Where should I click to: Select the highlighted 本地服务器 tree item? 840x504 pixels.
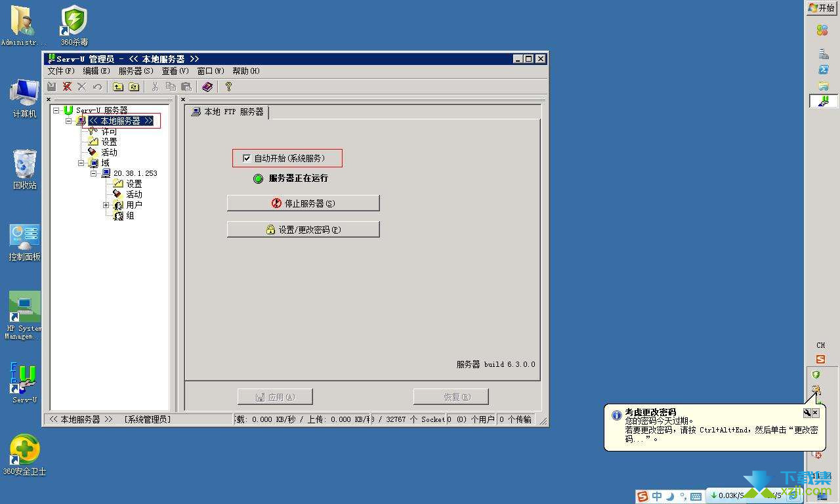(121, 121)
